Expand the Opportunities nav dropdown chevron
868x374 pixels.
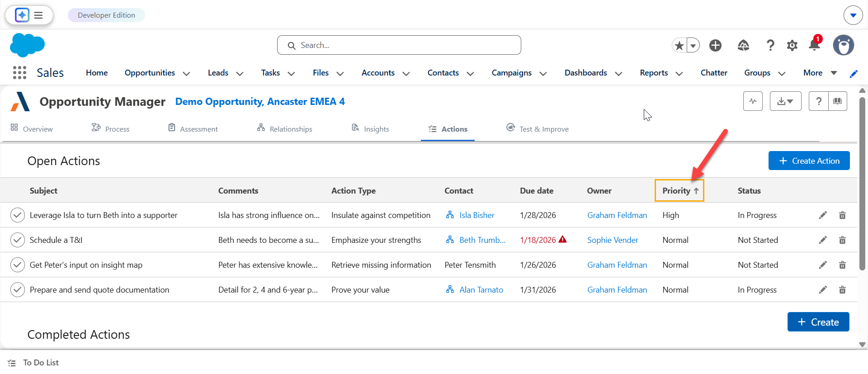(186, 73)
